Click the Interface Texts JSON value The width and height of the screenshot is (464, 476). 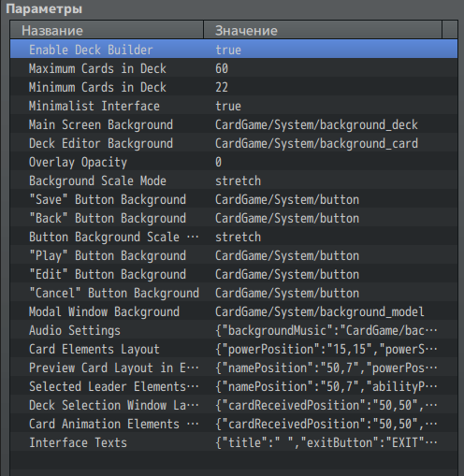click(326, 442)
